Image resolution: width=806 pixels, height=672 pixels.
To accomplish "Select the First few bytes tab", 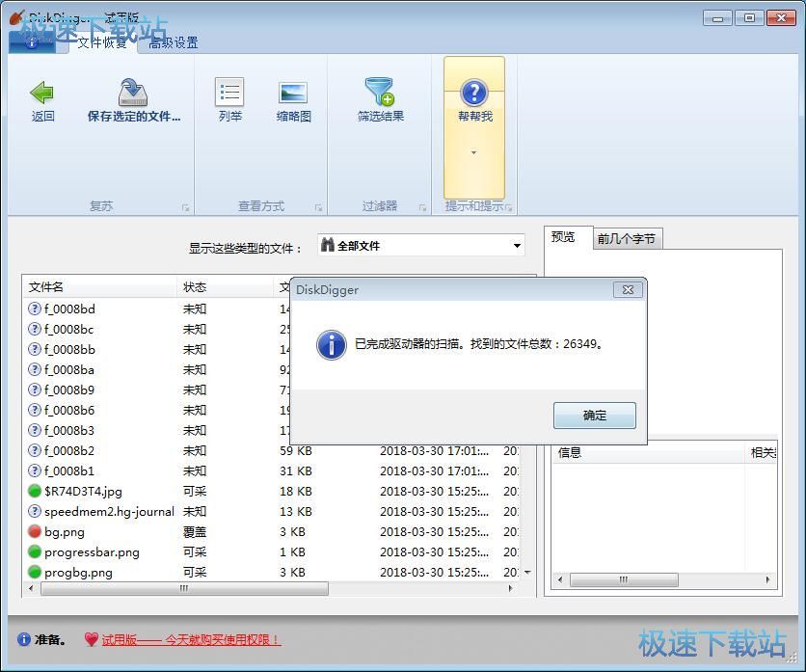I will (x=627, y=238).
